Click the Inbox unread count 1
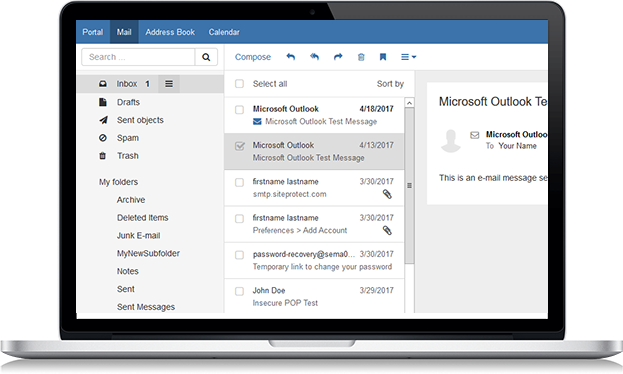 pos(147,84)
